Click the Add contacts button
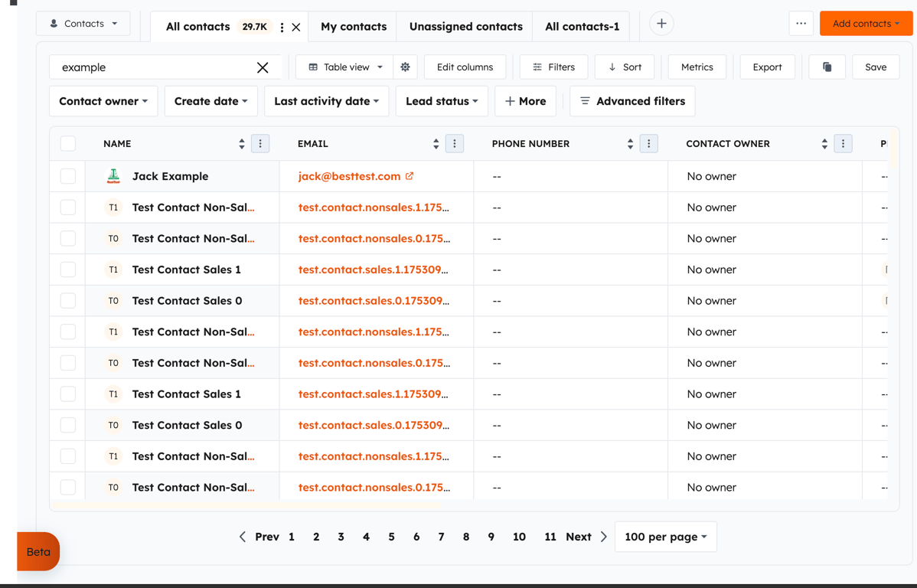Image resolution: width=917 pixels, height=588 pixels. pos(866,24)
